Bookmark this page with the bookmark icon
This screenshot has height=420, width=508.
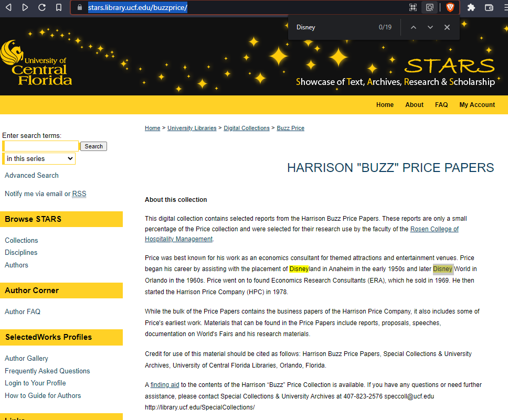(x=59, y=7)
